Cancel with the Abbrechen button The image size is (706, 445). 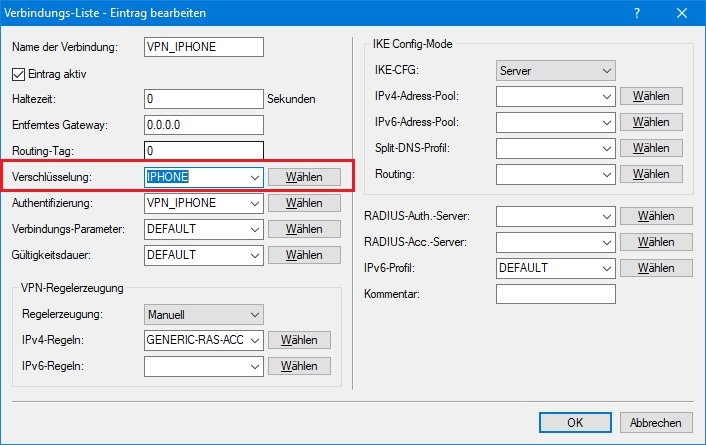coord(656,422)
